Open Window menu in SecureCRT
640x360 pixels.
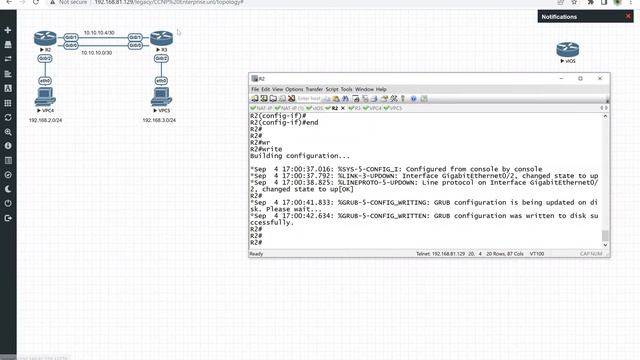click(364, 89)
